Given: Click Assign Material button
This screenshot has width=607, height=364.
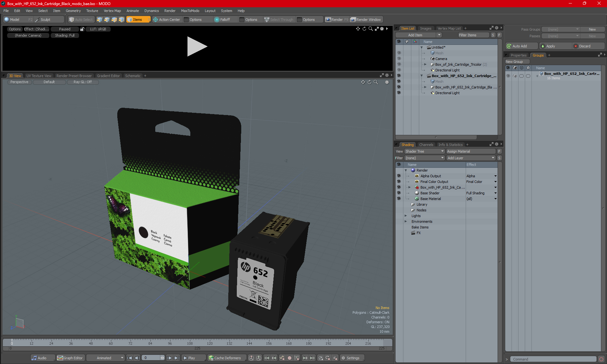Looking at the screenshot, I should coord(471,151).
